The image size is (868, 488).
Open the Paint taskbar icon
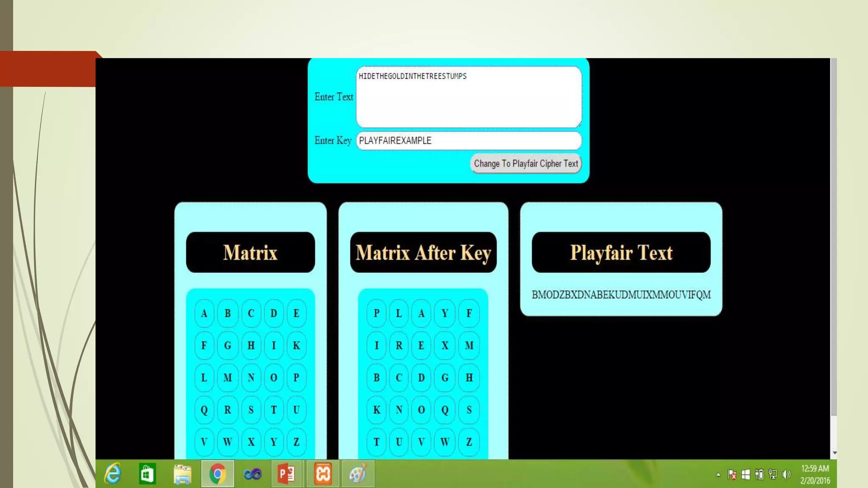coord(358,474)
